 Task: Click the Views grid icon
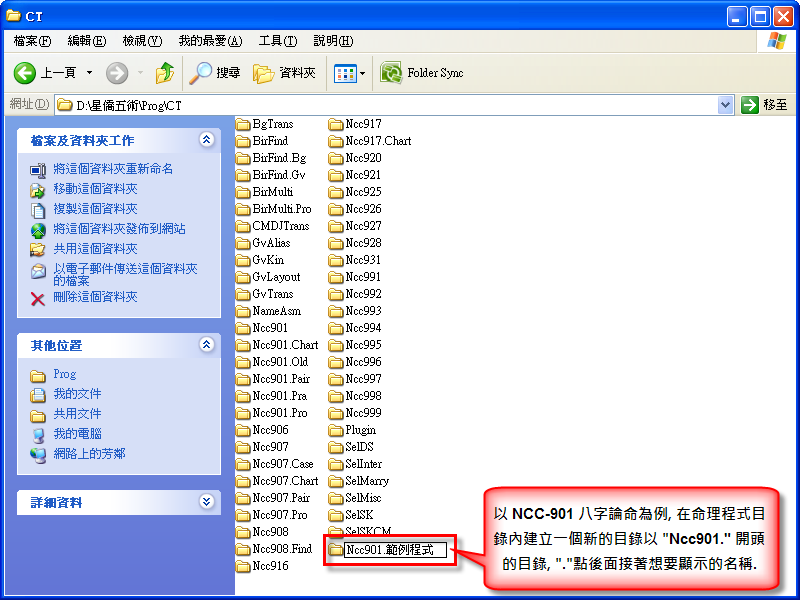click(345, 73)
